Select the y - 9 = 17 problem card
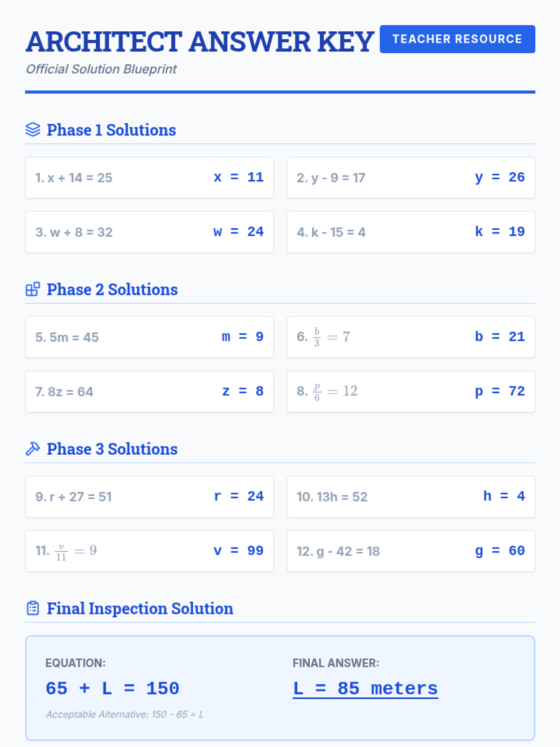This screenshot has width=560, height=747. [x=411, y=178]
